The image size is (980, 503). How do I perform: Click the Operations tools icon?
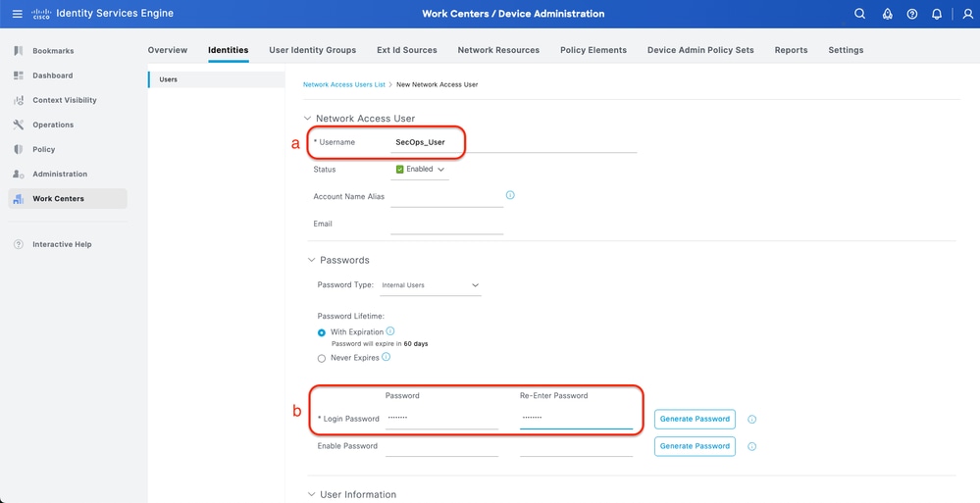[18, 125]
